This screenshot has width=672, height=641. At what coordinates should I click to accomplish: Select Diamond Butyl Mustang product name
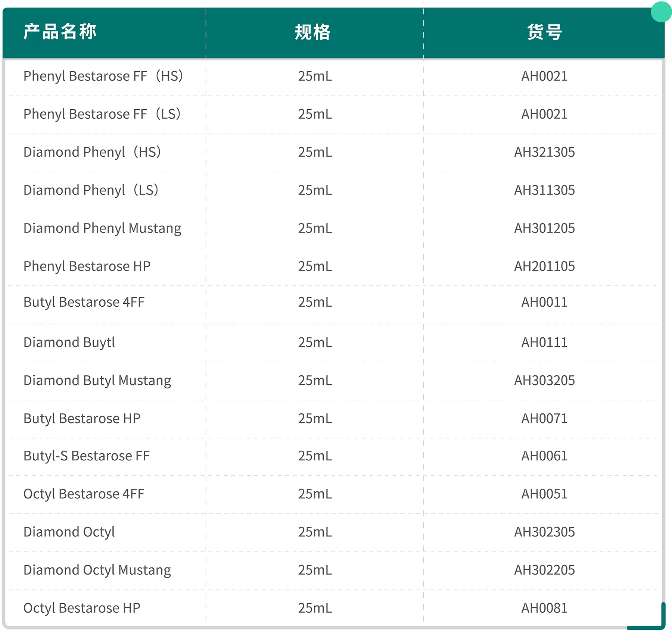(97, 381)
